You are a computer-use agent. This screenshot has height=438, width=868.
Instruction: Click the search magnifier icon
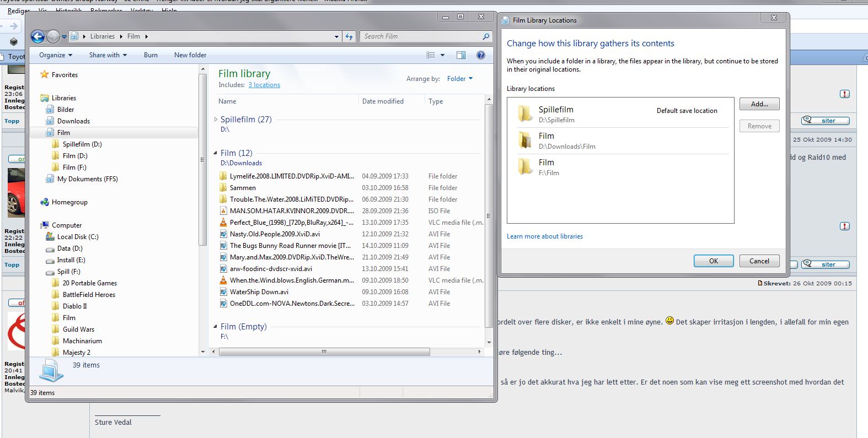486,36
